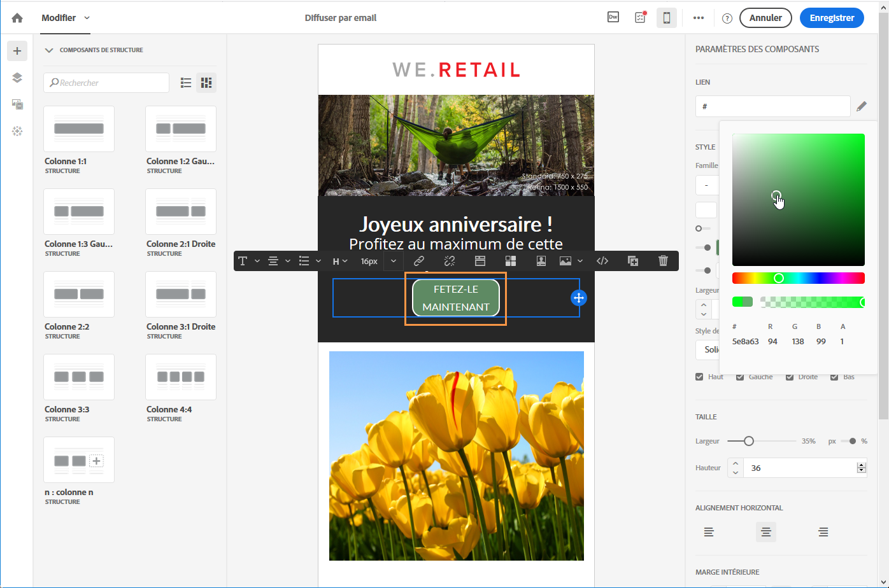The height and width of the screenshot is (588, 889).
Task: Open the image assets sidebar icon
Action: (17, 104)
